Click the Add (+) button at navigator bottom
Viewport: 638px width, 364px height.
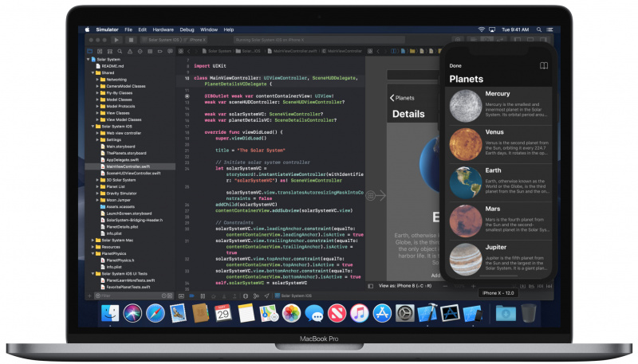(89, 296)
